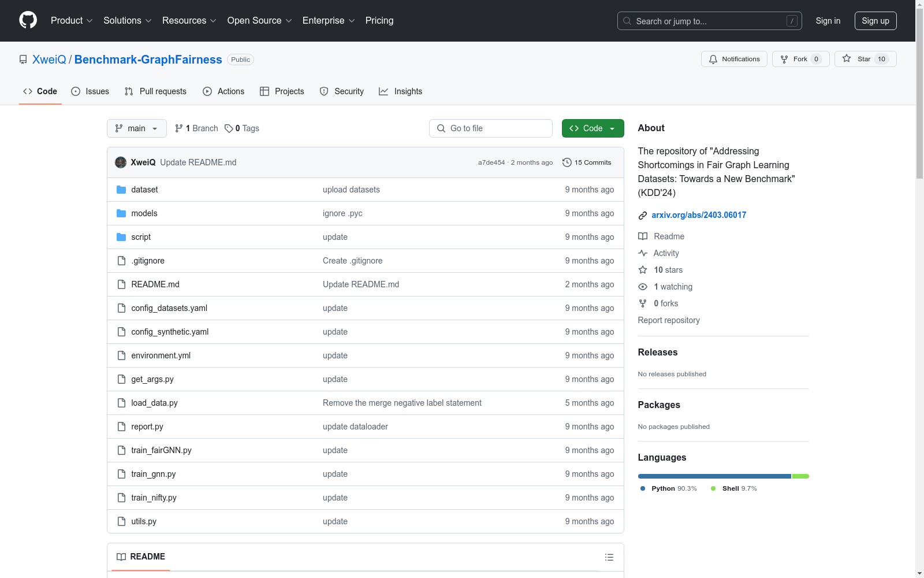Viewport: 924px width, 578px height.
Task: Open the a7de454 commit hash
Action: click(491, 162)
